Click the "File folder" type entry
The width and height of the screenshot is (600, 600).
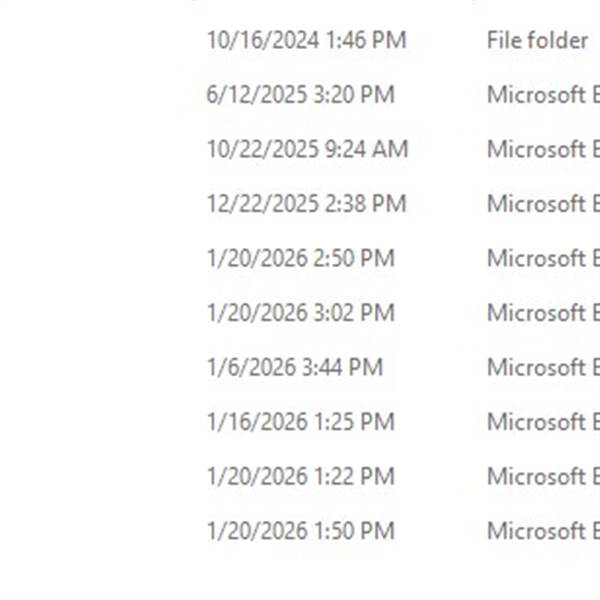pos(537,41)
